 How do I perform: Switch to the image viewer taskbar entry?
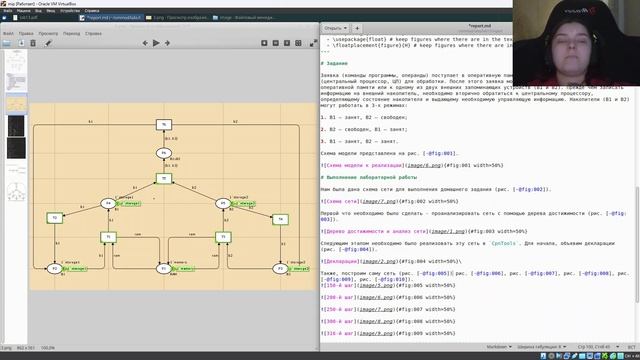177,18
